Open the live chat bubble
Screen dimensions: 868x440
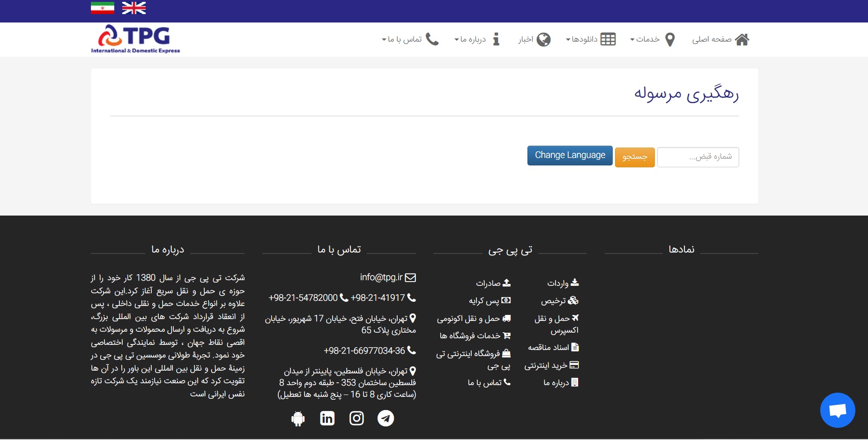click(x=837, y=410)
